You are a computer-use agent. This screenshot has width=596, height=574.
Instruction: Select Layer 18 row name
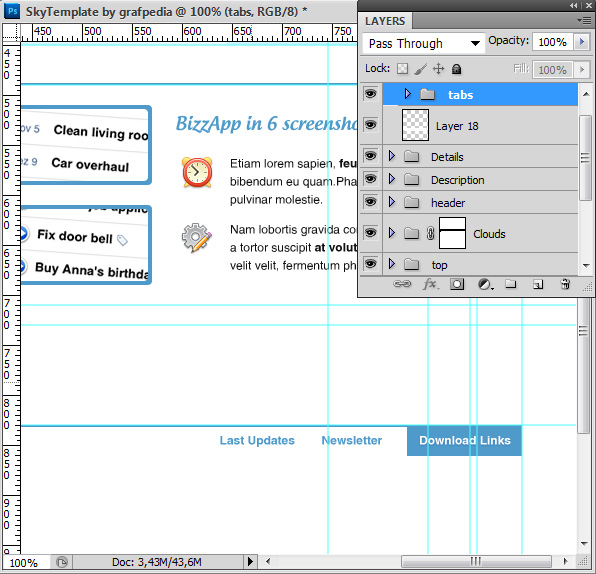click(457, 126)
